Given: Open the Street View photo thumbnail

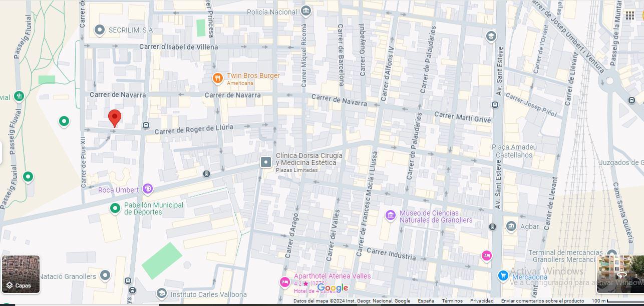Looking at the screenshot, I should point(620,274).
